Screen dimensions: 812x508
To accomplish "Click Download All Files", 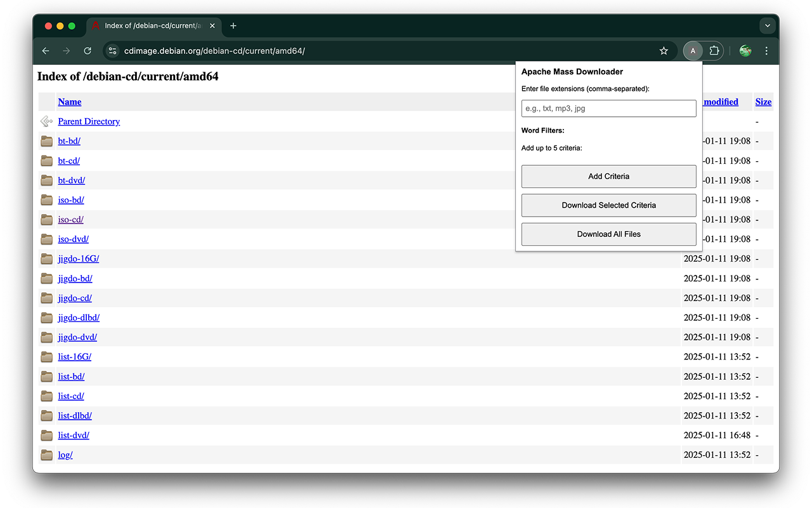I will 608,234.
